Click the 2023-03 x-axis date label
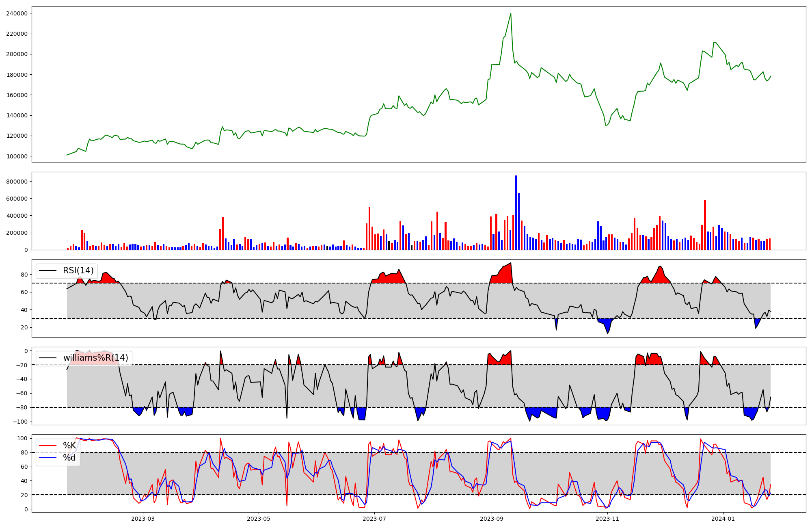The height and width of the screenshot is (528, 812). click(x=143, y=519)
